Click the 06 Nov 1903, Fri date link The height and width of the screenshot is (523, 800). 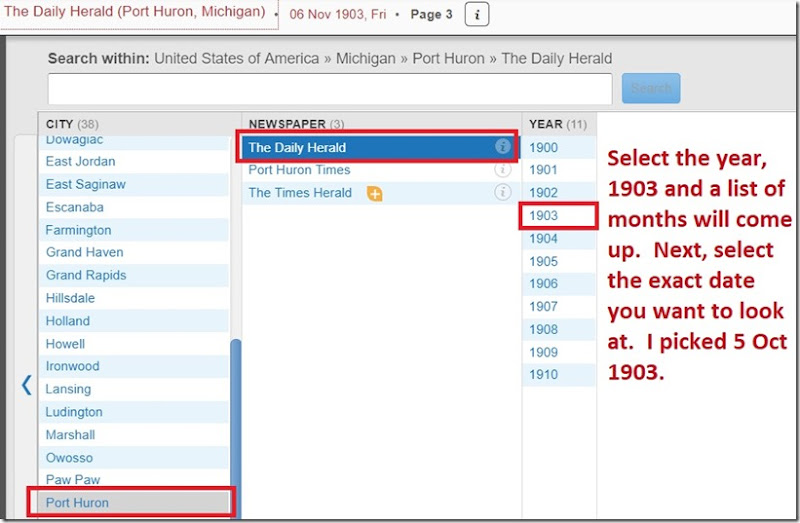(338, 14)
